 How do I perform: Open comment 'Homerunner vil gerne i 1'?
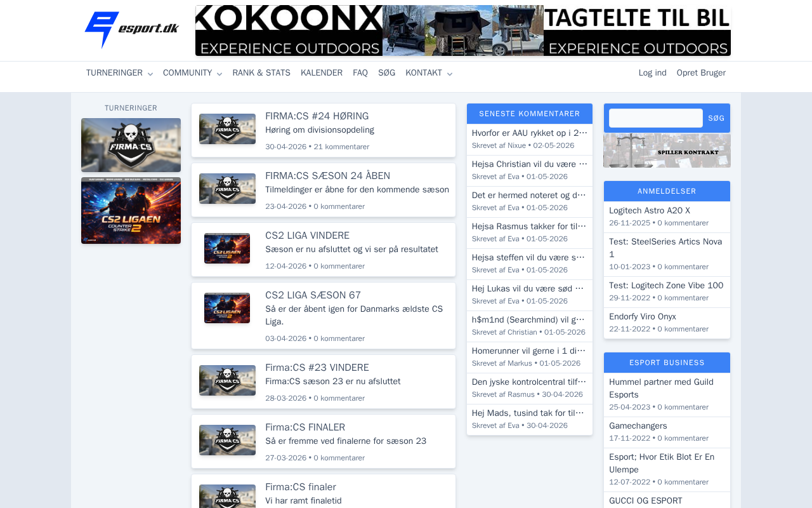point(530,351)
